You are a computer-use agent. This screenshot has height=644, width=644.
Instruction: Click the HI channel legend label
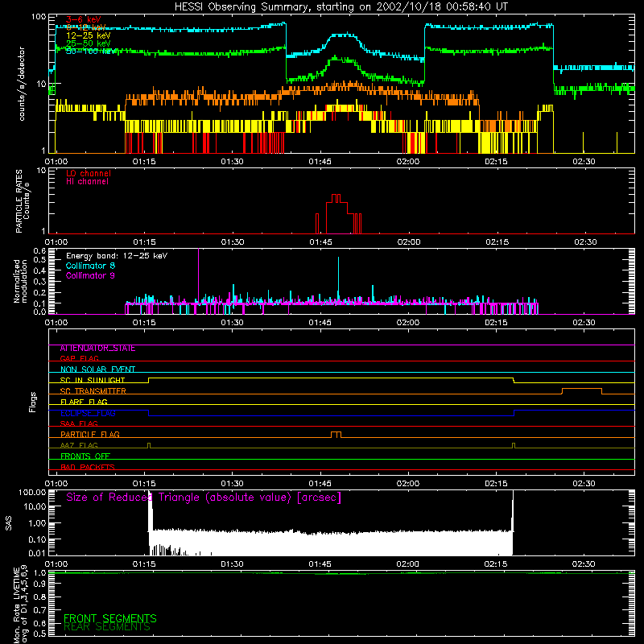[x=87, y=182]
